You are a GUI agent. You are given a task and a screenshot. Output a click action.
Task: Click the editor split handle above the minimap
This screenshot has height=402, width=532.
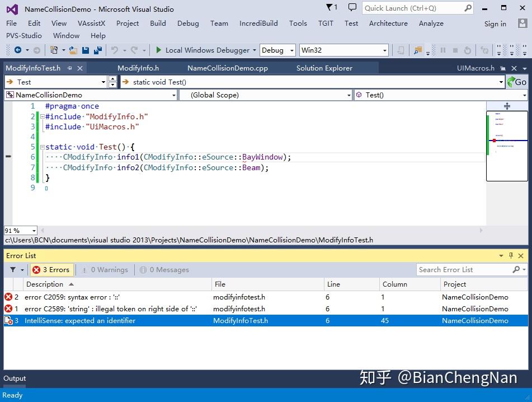tap(507, 106)
